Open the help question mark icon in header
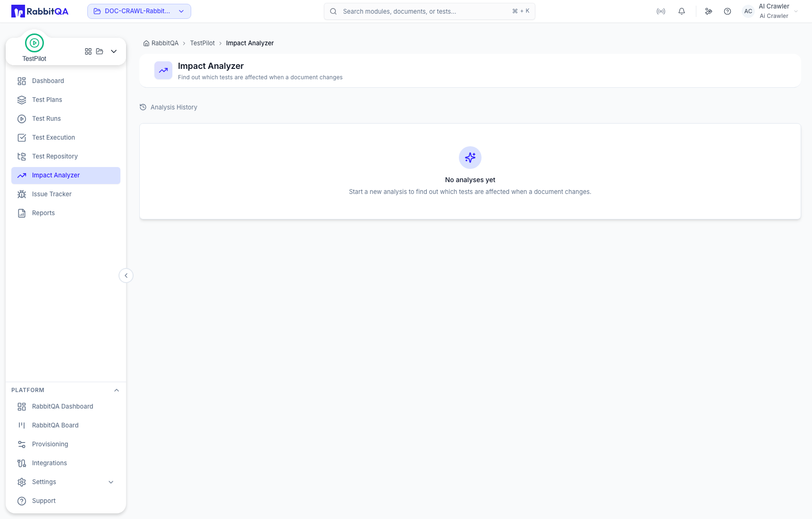 [727, 11]
